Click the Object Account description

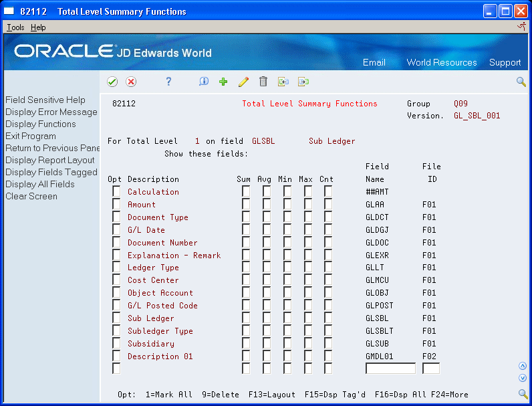160,293
